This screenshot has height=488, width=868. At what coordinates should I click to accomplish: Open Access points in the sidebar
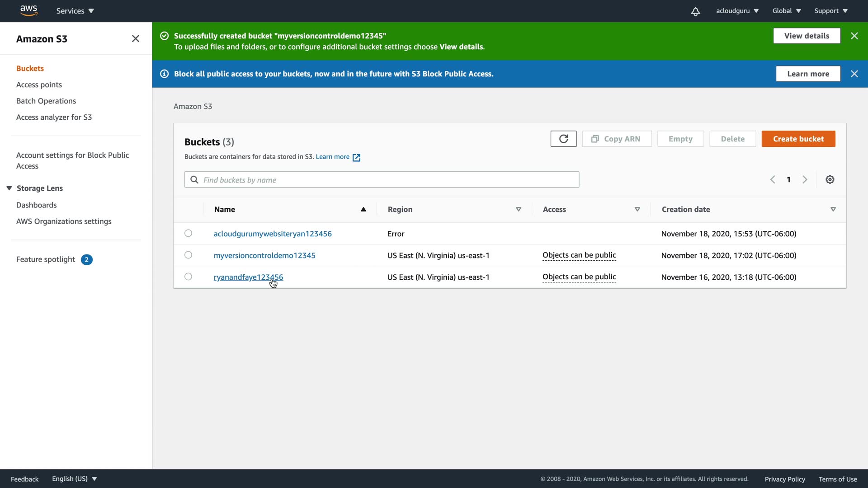(x=39, y=84)
